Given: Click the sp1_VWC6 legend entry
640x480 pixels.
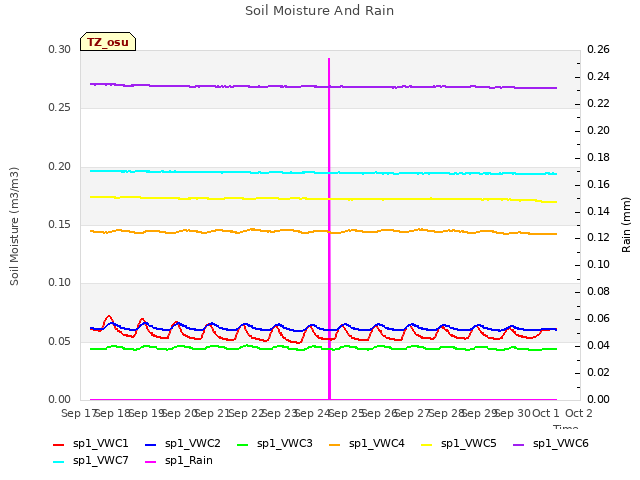Looking at the screenshot, I should (x=551, y=444).
